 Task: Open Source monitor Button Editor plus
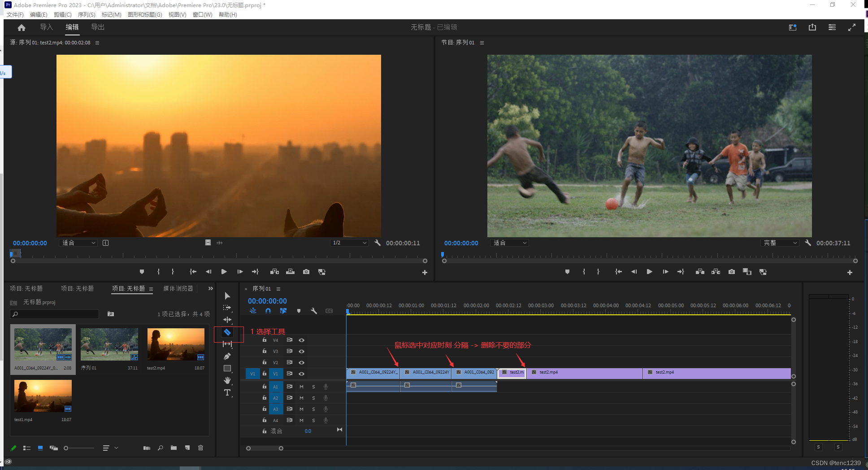click(x=425, y=272)
